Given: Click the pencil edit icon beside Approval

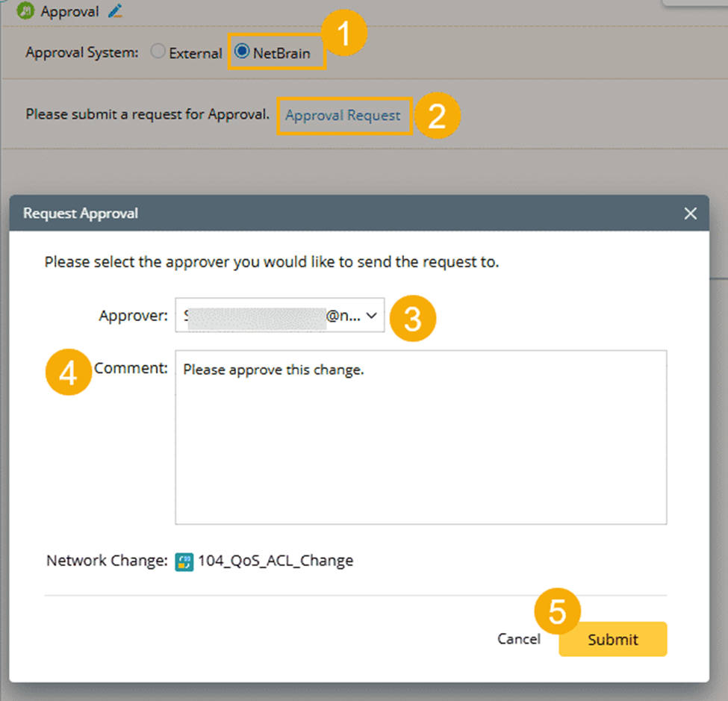Looking at the screenshot, I should coord(114,11).
